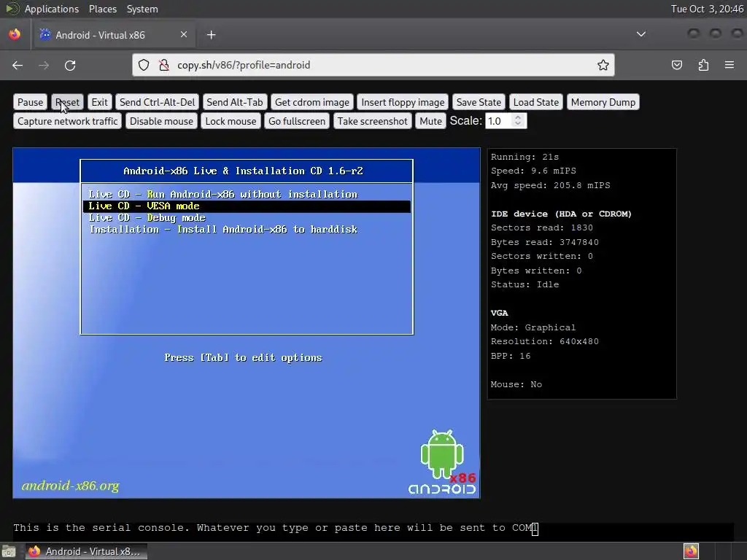Open a new tab with plus icon

(212, 35)
